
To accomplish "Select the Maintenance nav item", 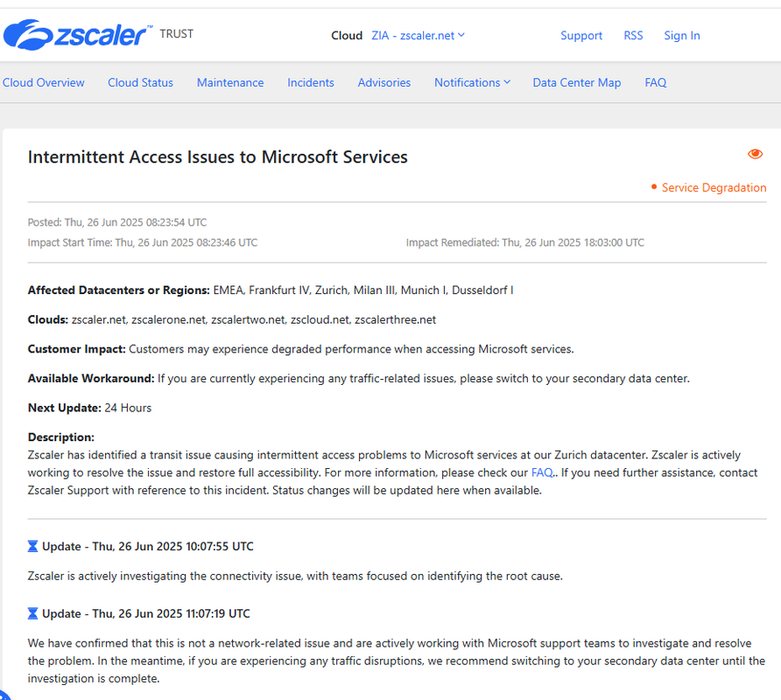I will click(x=230, y=82).
